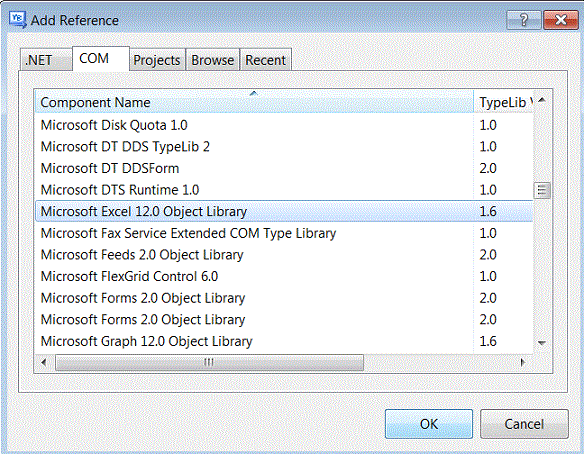Confirm with the OK button
This screenshot has width=584, height=454.
429,424
